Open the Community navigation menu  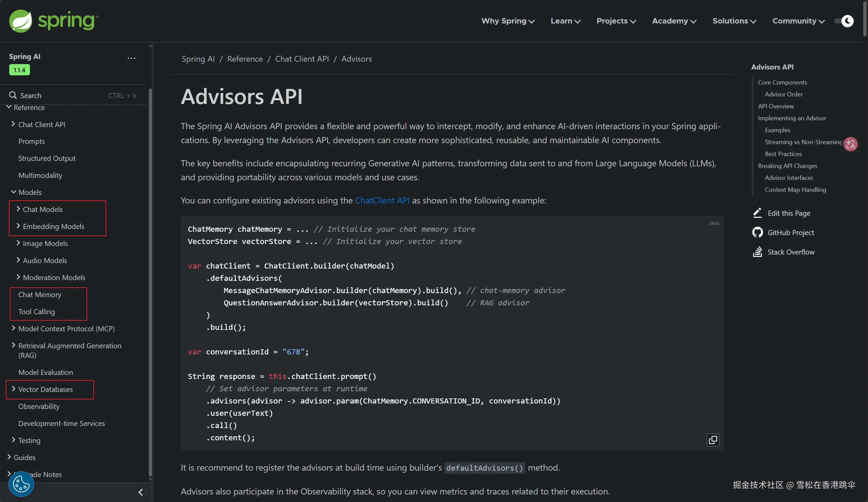798,21
